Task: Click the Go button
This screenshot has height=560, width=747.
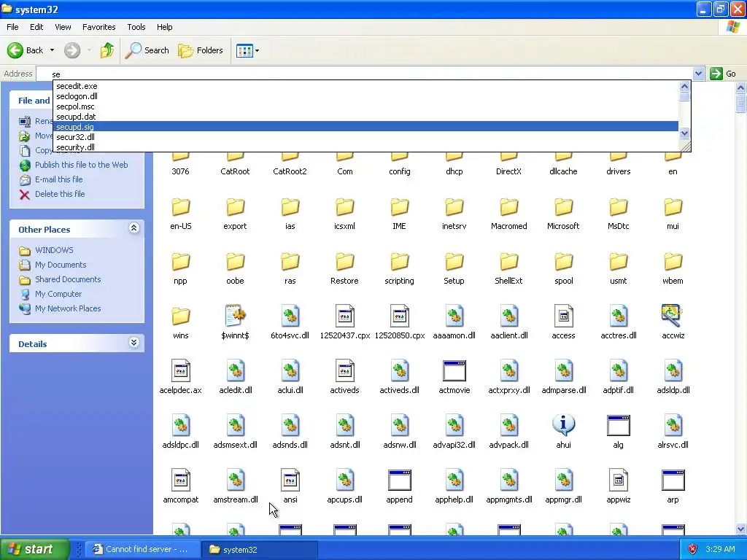Action: 723,74
